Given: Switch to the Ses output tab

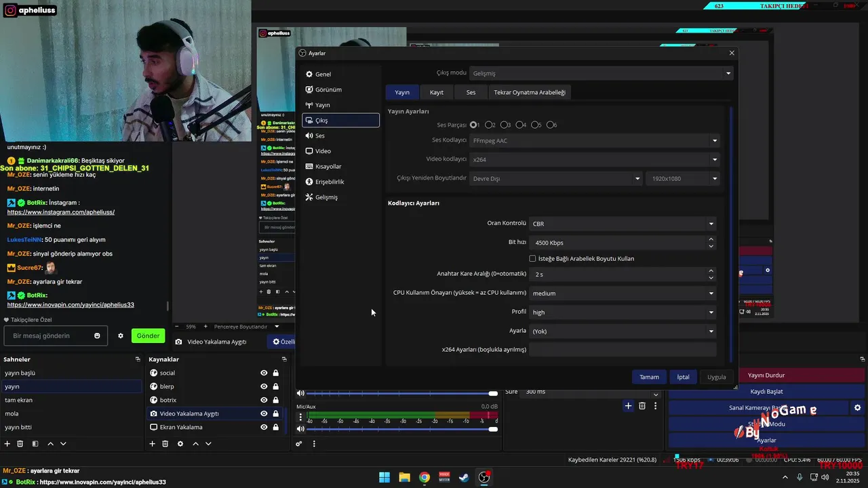Looking at the screenshot, I should click(x=471, y=92).
